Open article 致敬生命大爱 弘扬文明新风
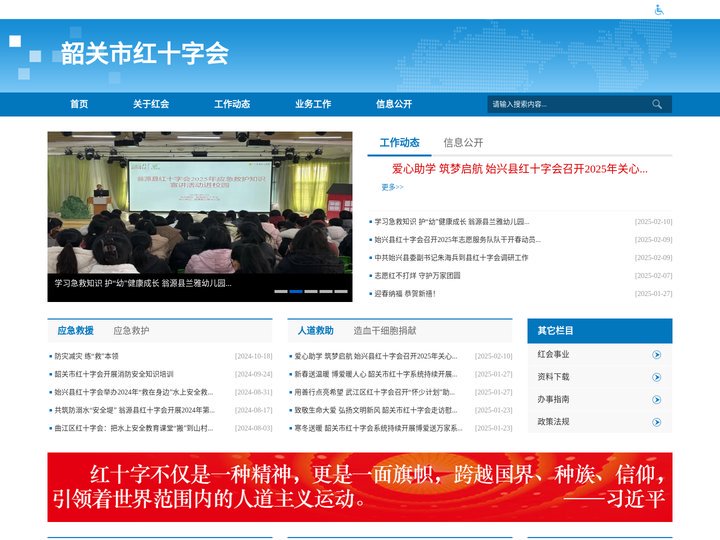 pos(376,410)
